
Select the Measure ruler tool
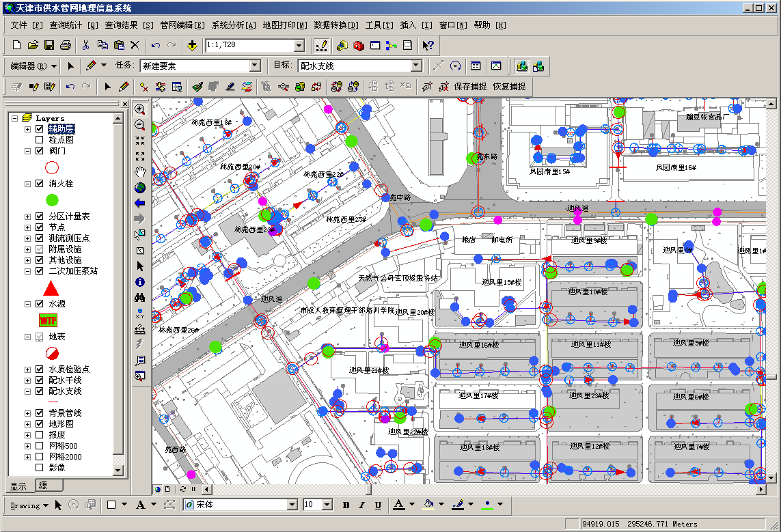pyautogui.click(x=140, y=328)
